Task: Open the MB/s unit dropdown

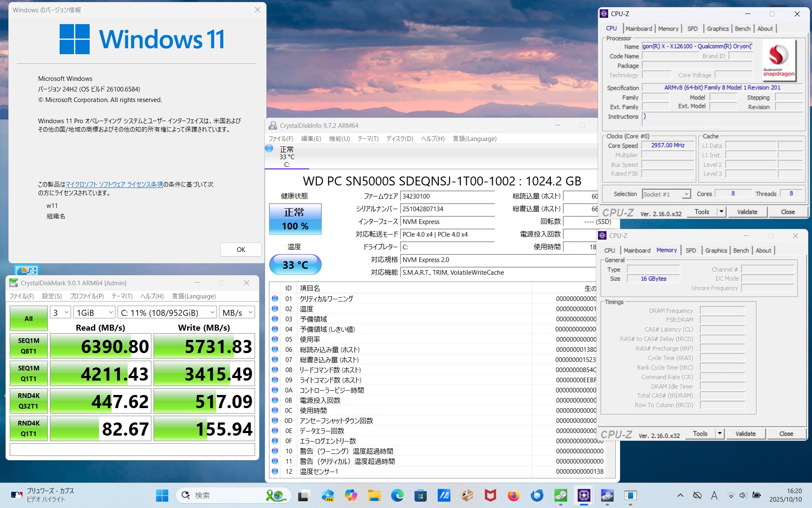Action: (237, 312)
